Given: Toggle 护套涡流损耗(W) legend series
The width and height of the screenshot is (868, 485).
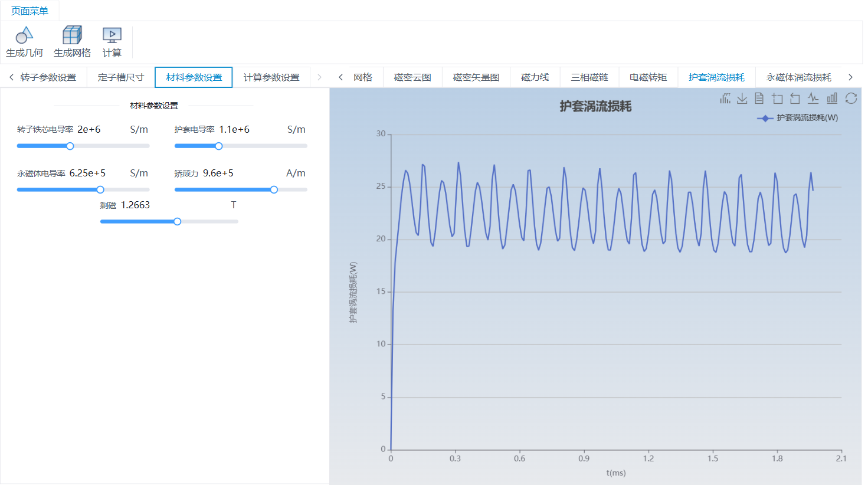Looking at the screenshot, I should coord(798,118).
